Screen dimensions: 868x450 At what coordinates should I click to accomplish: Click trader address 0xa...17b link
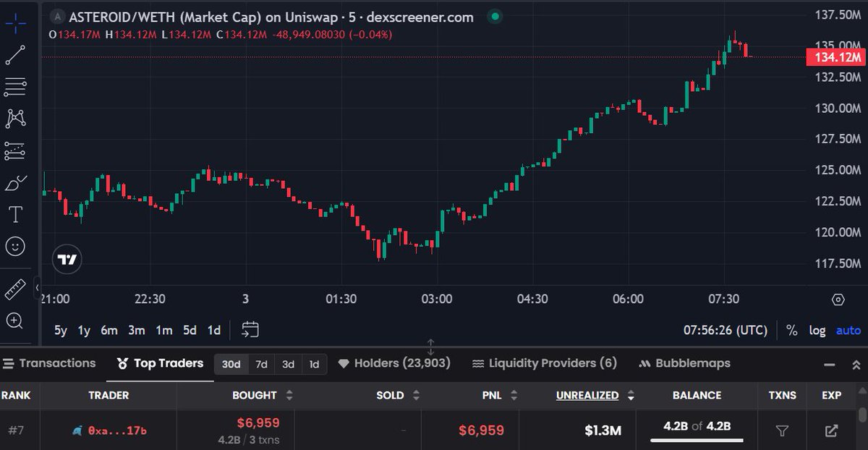point(116,431)
